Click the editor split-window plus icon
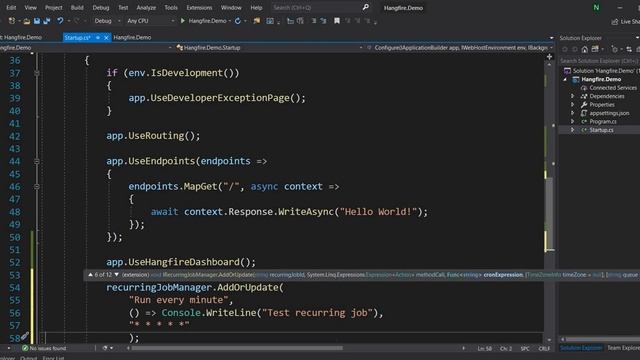The height and width of the screenshot is (360, 640). point(549,57)
